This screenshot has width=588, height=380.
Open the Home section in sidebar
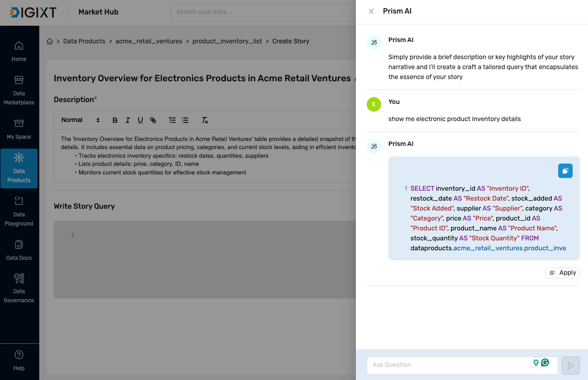pyautogui.click(x=19, y=51)
